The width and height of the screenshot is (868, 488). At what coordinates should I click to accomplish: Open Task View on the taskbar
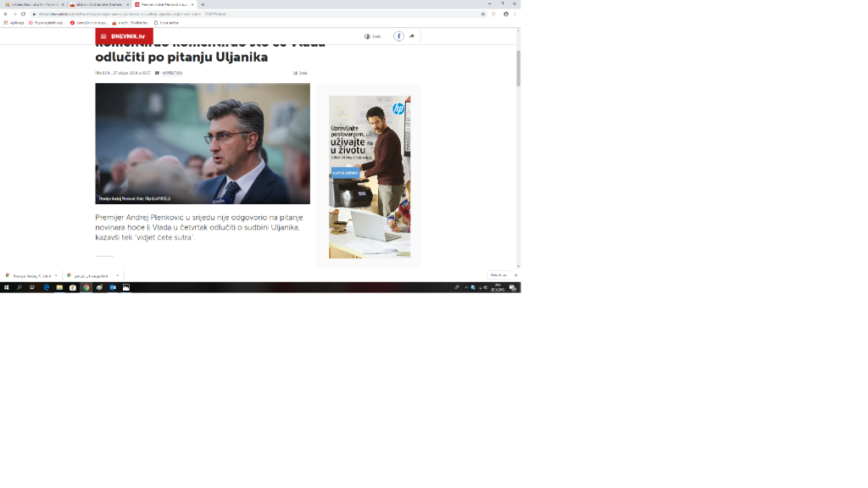coord(32,288)
